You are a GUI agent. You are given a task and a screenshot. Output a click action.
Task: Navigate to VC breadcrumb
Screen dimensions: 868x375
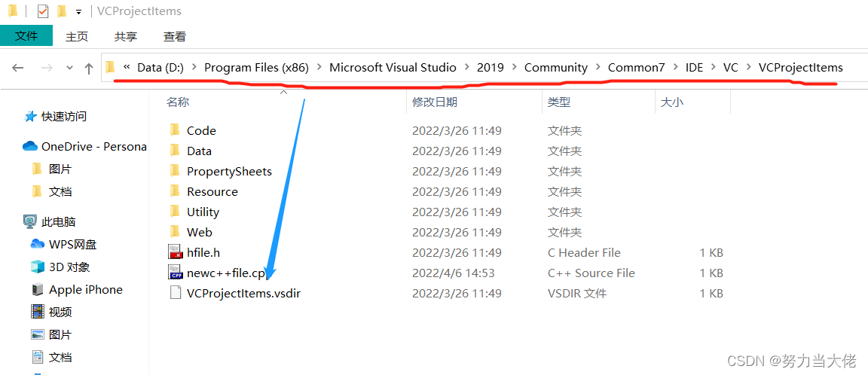[731, 68]
